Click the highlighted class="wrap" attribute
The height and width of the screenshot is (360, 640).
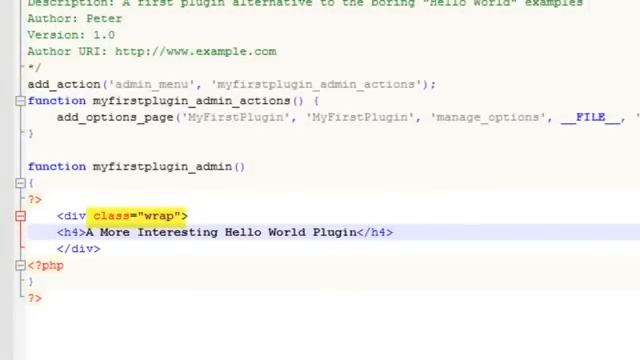pos(137,216)
